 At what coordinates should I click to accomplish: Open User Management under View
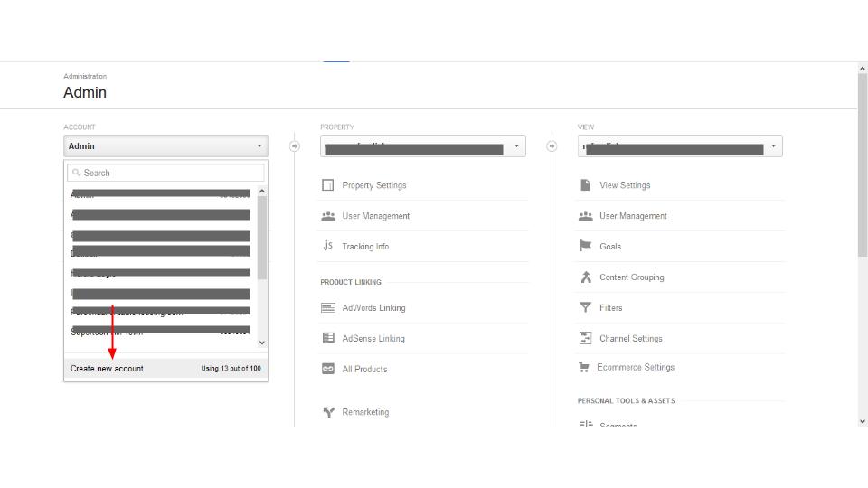633,216
